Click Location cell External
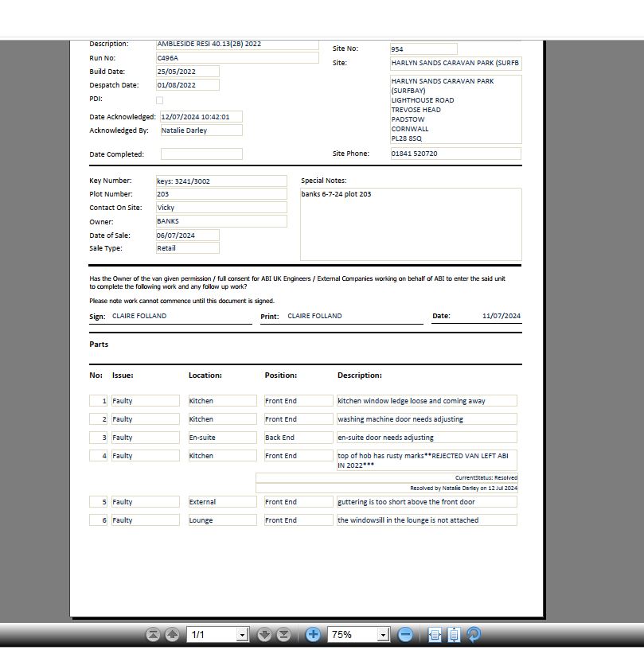 click(222, 502)
